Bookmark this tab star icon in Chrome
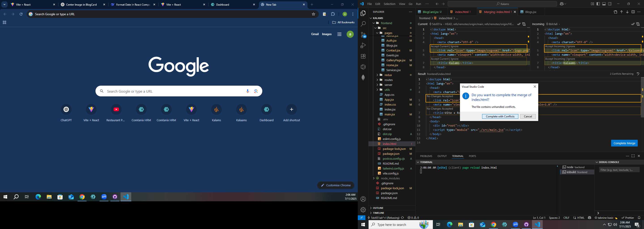Image resolution: width=644 pixels, height=229 pixels. click(x=313, y=14)
